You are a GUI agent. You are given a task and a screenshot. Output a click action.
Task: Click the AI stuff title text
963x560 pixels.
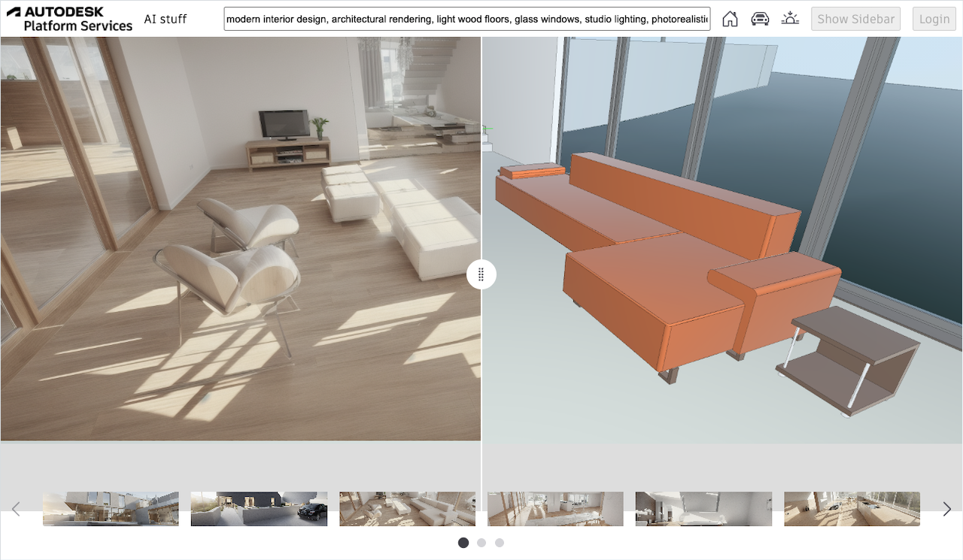pyautogui.click(x=166, y=19)
